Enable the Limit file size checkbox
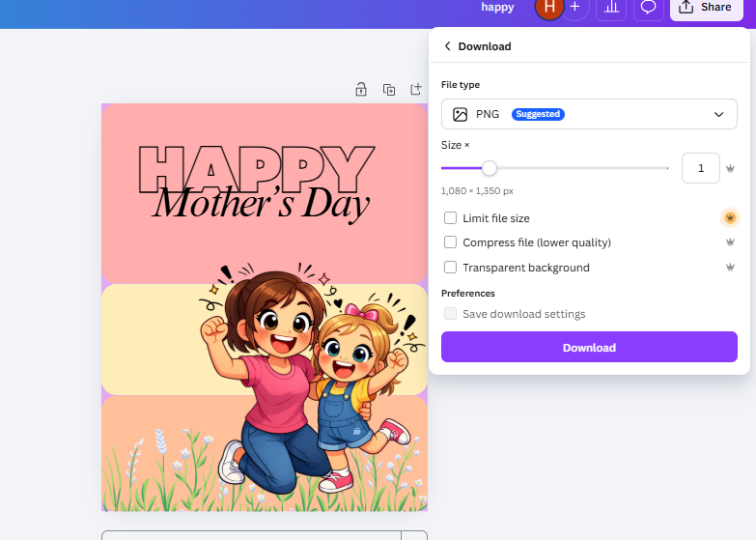The height and width of the screenshot is (540, 756). coord(451,218)
